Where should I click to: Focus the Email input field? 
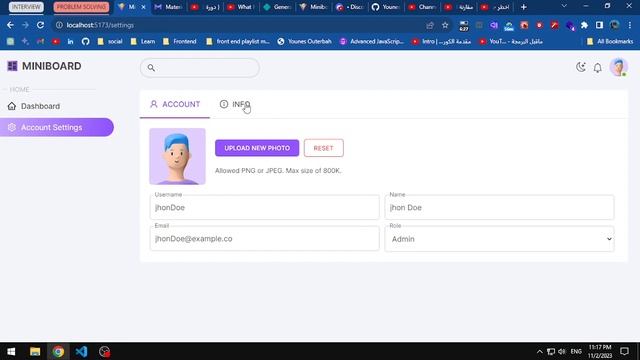264,239
